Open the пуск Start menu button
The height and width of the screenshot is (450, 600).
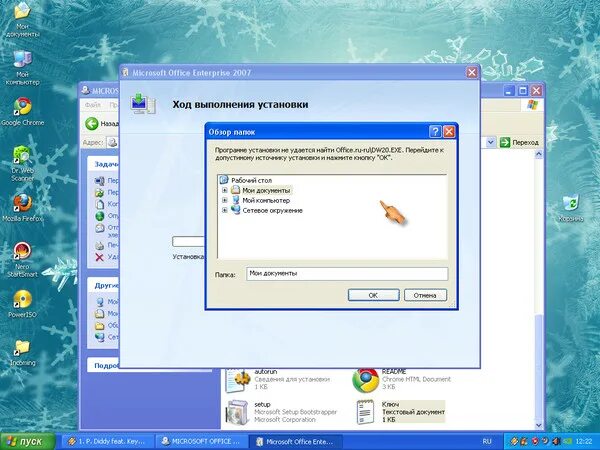tap(27, 441)
